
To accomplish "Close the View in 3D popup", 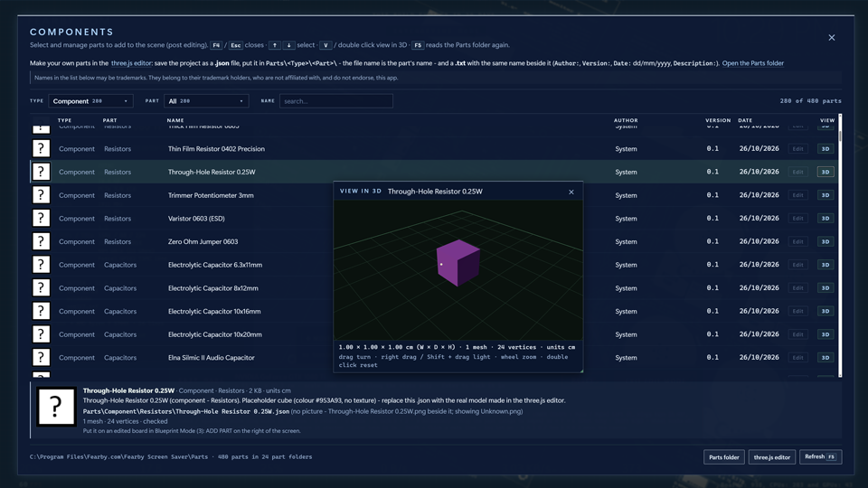I will coord(571,192).
